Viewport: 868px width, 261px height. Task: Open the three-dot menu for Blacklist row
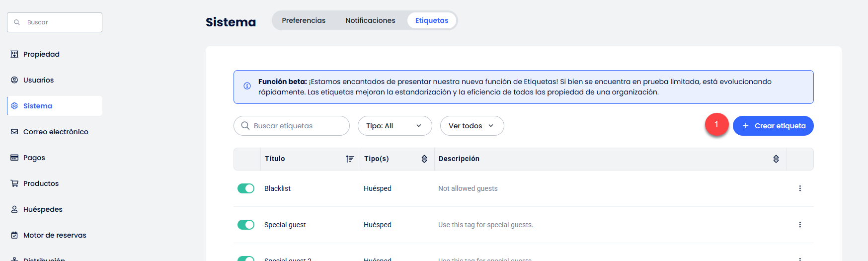tap(799, 188)
